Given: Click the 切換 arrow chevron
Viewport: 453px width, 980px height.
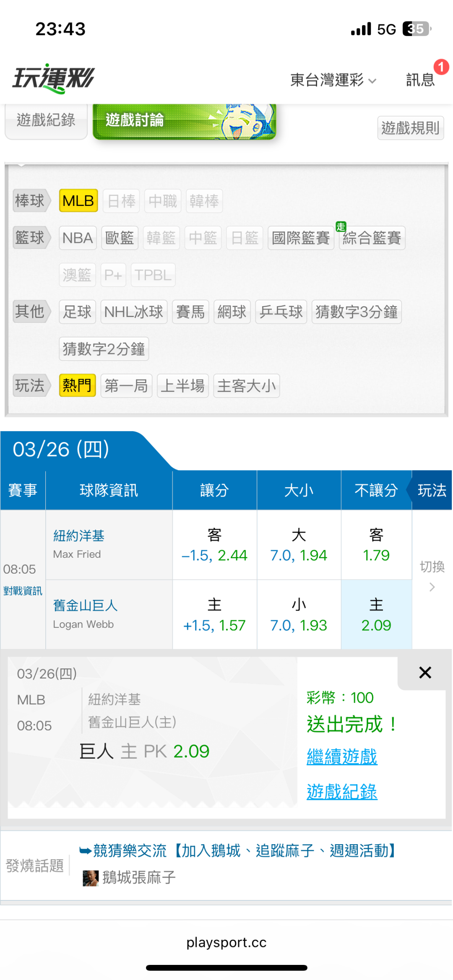Looking at the screenshot, I should click(x=432, y=587).
